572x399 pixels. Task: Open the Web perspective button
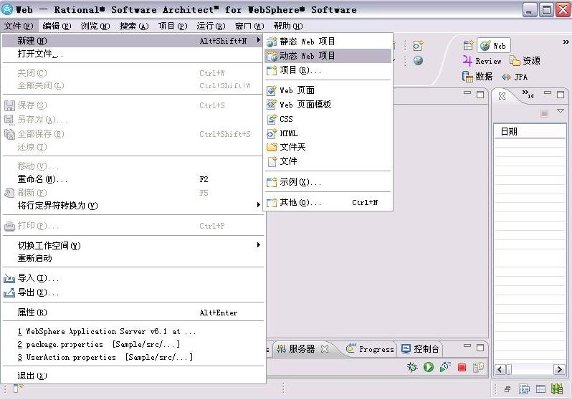tap(494, 46)
